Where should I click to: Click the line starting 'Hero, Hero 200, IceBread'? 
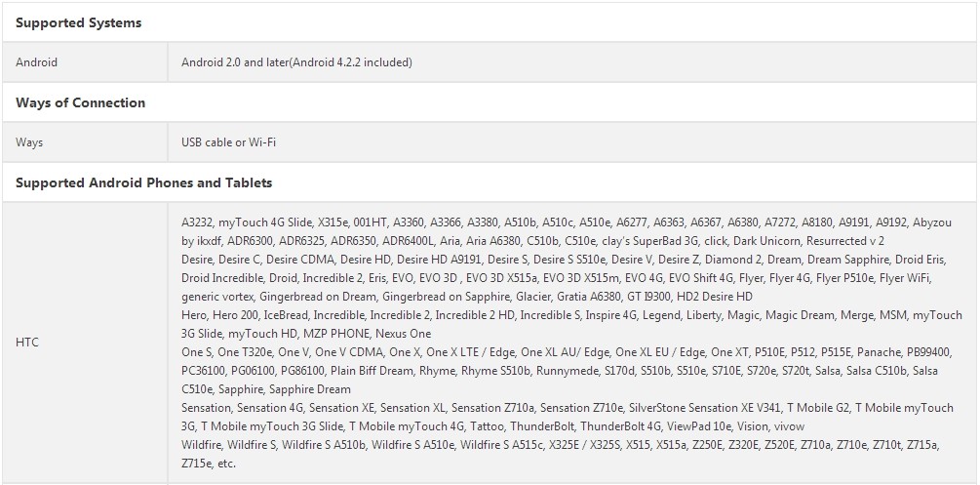571,315
